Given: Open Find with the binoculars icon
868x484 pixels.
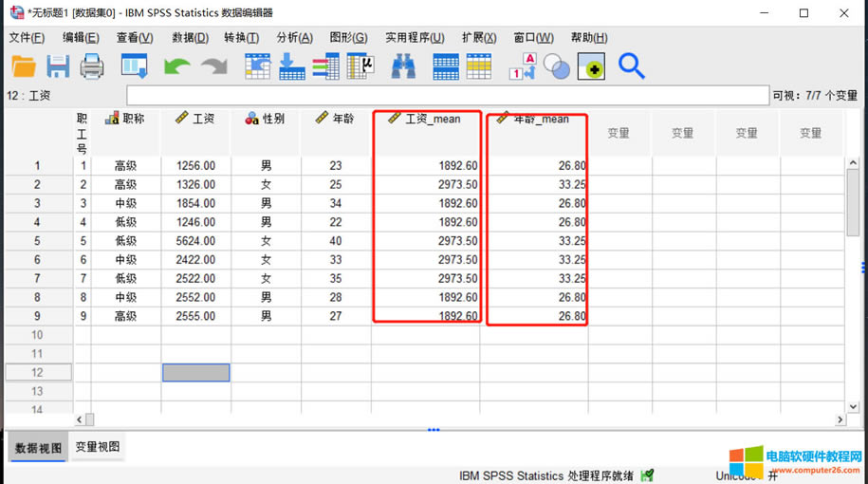Looking at the screenshot, I should pos(404,66).
